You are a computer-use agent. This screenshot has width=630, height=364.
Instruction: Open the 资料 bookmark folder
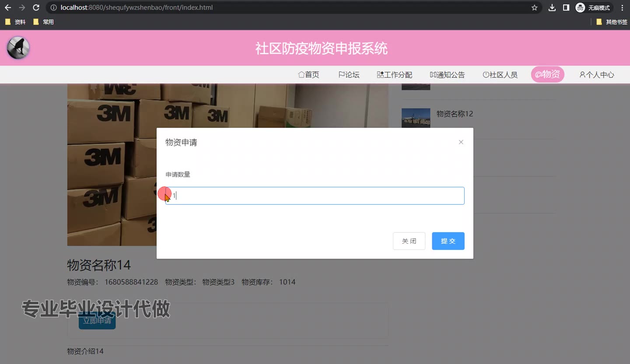tap(15, 22)
